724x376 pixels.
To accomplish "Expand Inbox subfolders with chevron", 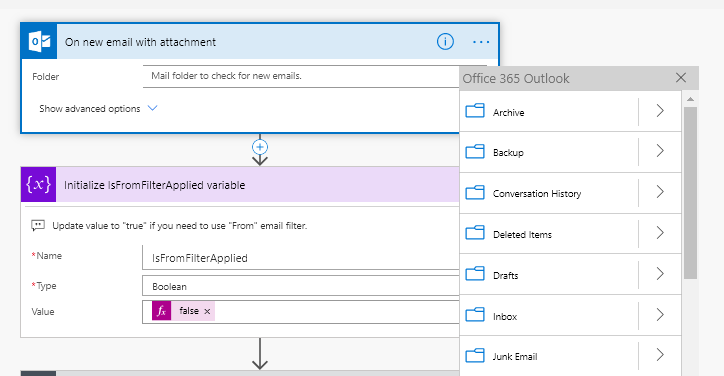I will point(660,315).
